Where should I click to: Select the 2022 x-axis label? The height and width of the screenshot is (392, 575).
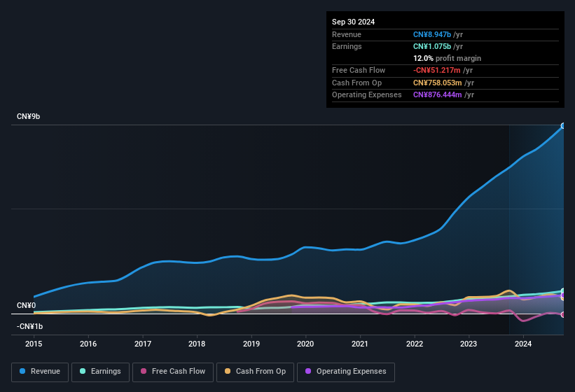click(415, 344)
